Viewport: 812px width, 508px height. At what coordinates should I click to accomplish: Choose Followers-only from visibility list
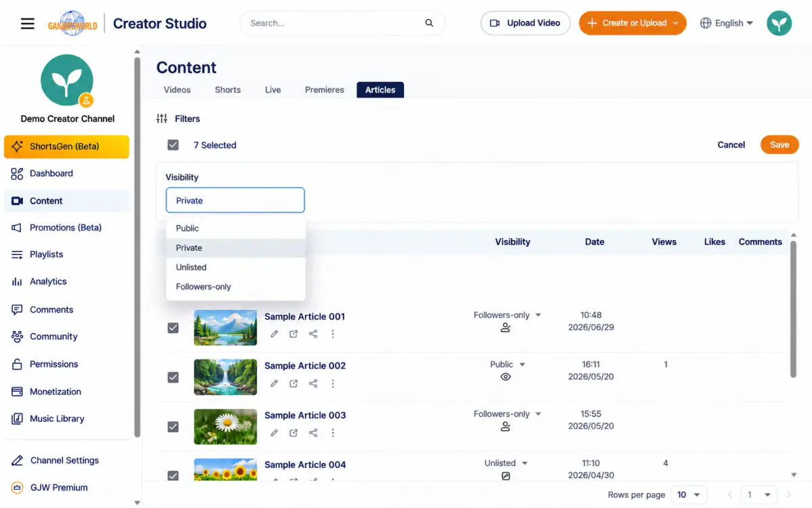pyautogui.click(x=235, y=287)
